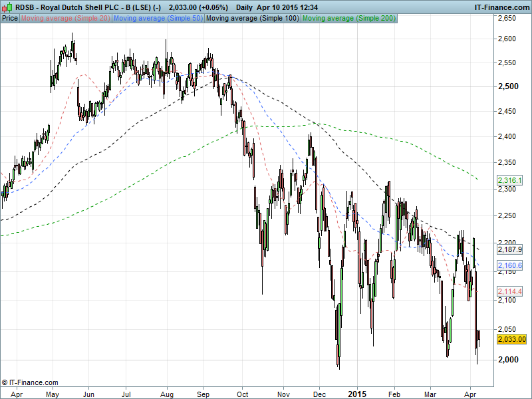Click the IT-Finance.com link at top right
Viewport: 532px width, 399px height.
501,7
